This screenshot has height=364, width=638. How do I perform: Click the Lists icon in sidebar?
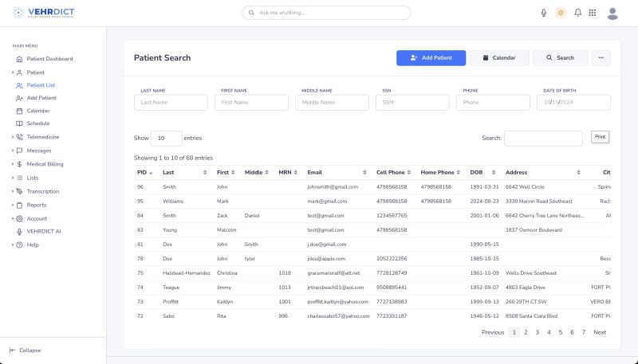19,178
